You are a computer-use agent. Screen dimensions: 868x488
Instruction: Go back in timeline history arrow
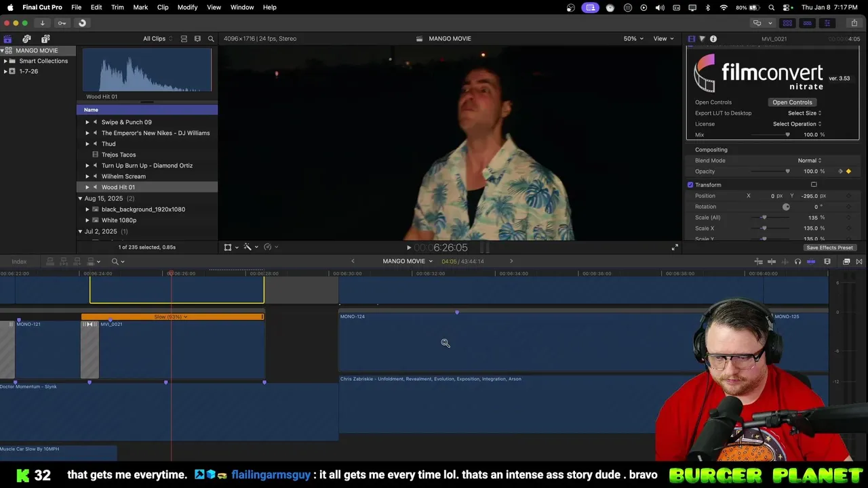point(353,261)
